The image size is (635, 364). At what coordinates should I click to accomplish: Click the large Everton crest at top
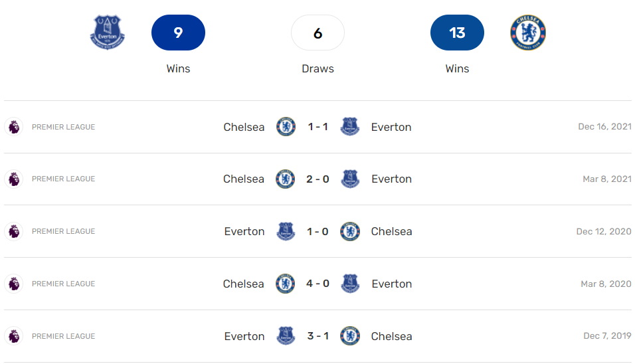tap(108, 33)
